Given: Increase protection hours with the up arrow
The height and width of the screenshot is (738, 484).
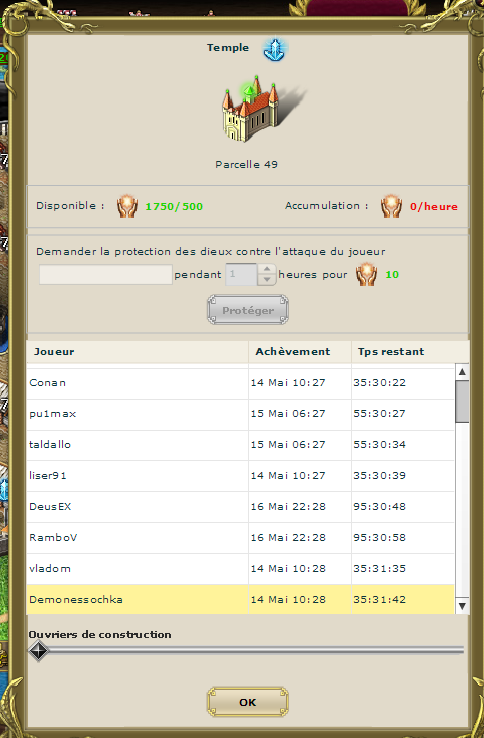Looking at the screenshot, I should tap(267, 269).
